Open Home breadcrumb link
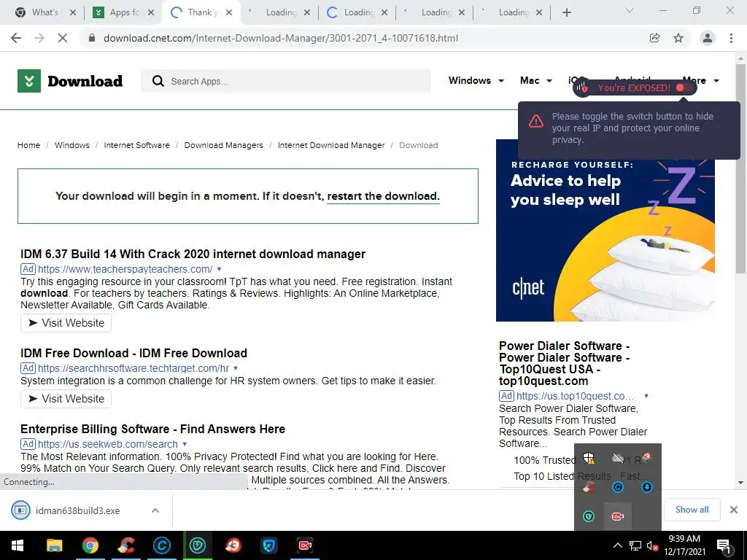The image size is (747, 560). click(28, 145)
